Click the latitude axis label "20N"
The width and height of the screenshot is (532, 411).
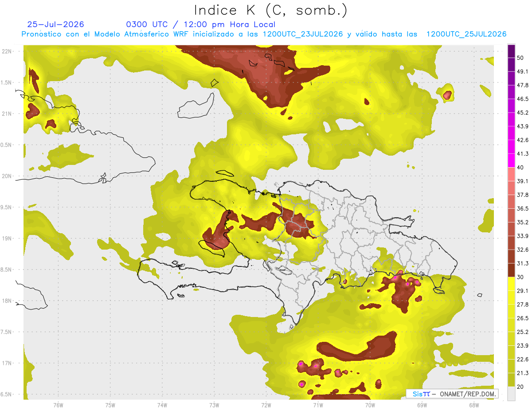7,176
